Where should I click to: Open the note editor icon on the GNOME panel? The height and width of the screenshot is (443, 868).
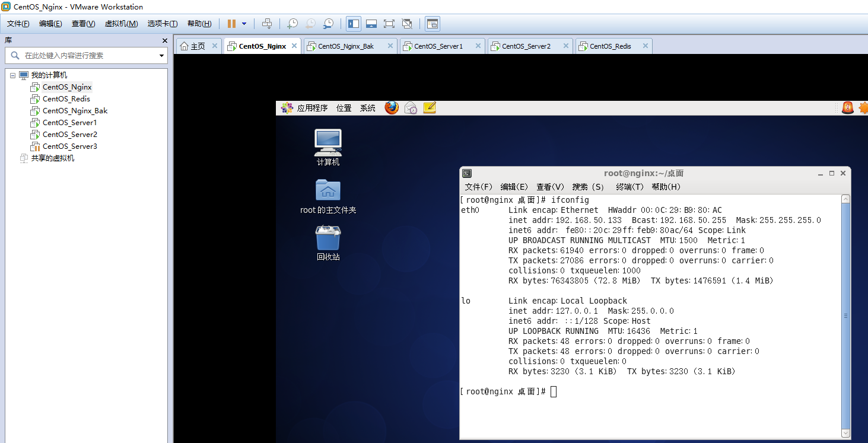[430, 107]
